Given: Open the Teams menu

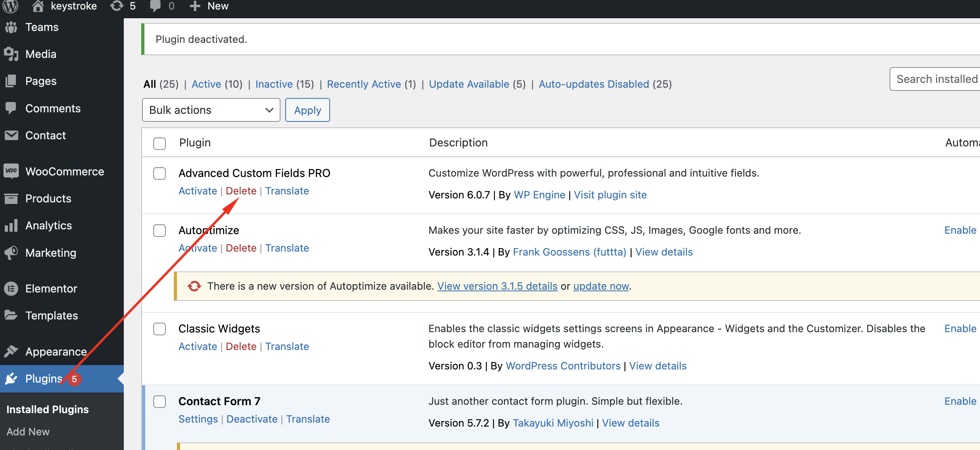Looking at the screenshot, I should 42,27.
